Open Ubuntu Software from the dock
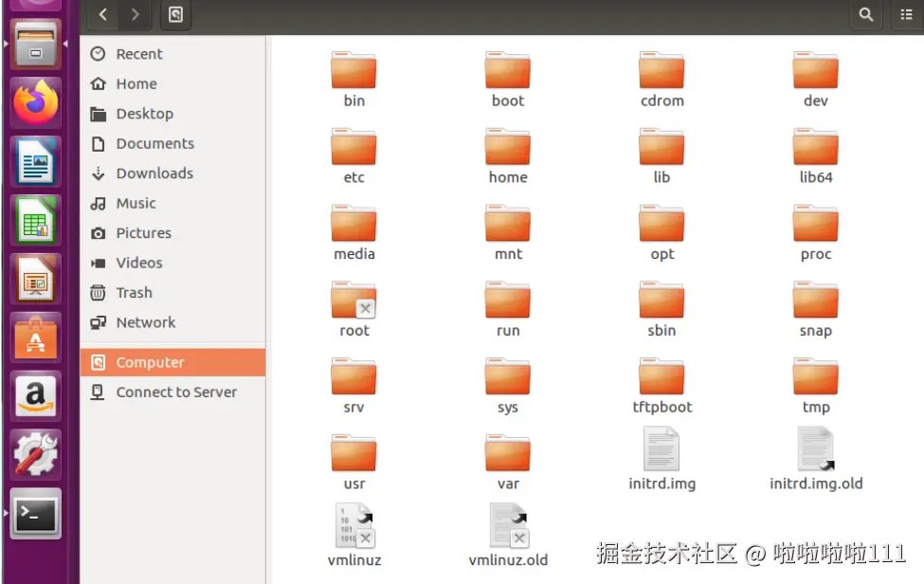924x584 pixels. [36, 338]
